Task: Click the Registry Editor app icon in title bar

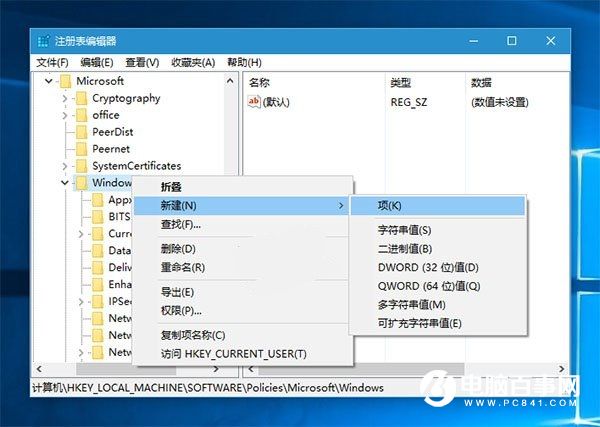Action: coord(43,41)
